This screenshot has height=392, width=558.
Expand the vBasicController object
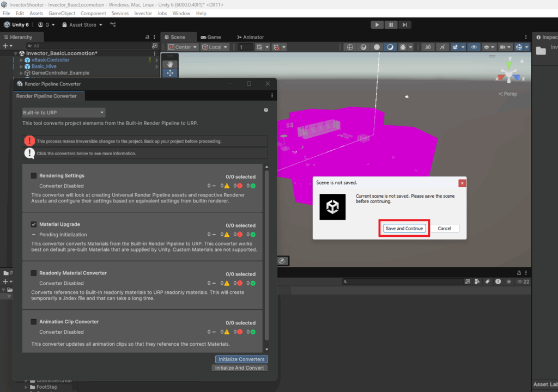tap(21, 60)
